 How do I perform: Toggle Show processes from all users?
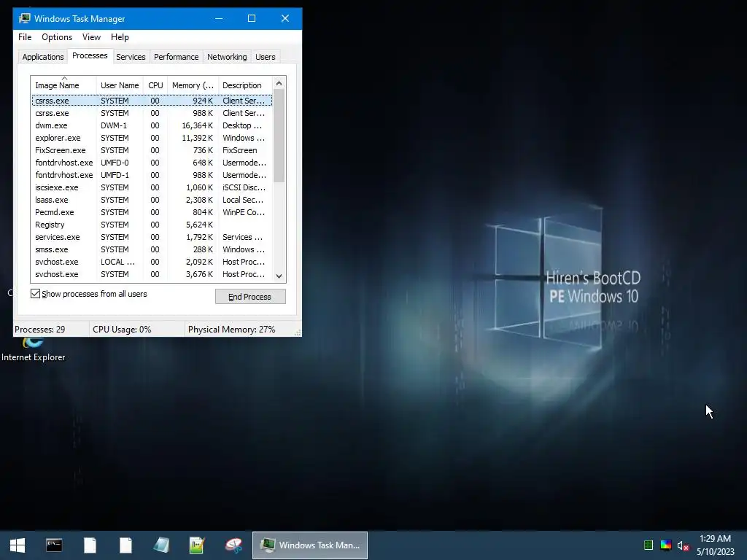click(x=35, y=294)
